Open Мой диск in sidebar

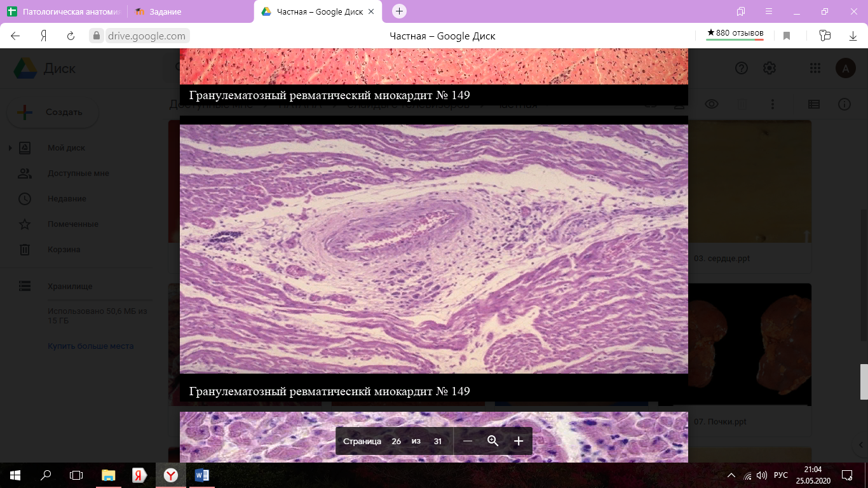[x=66, y=148]
